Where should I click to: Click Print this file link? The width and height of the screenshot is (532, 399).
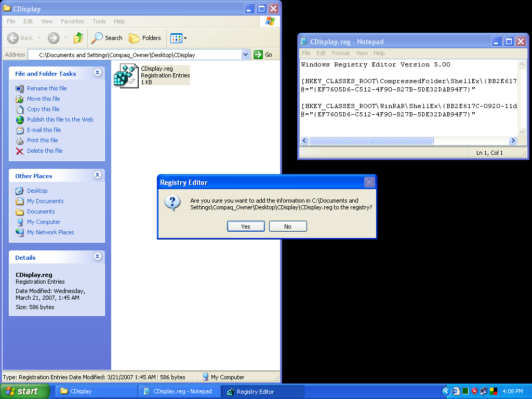pos(43,140)
